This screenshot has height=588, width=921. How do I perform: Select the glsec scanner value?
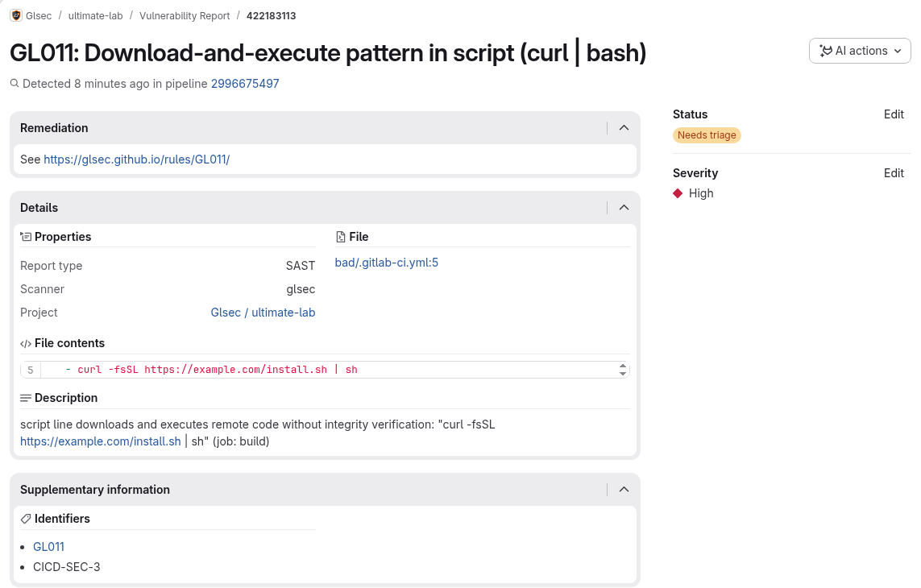[x=301, y=290]
